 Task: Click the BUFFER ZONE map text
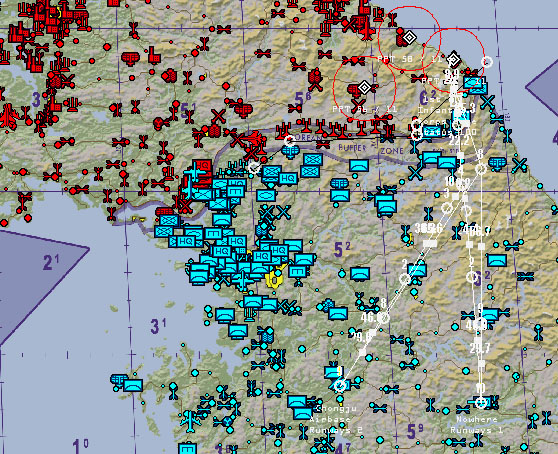(x=370, y=148)
